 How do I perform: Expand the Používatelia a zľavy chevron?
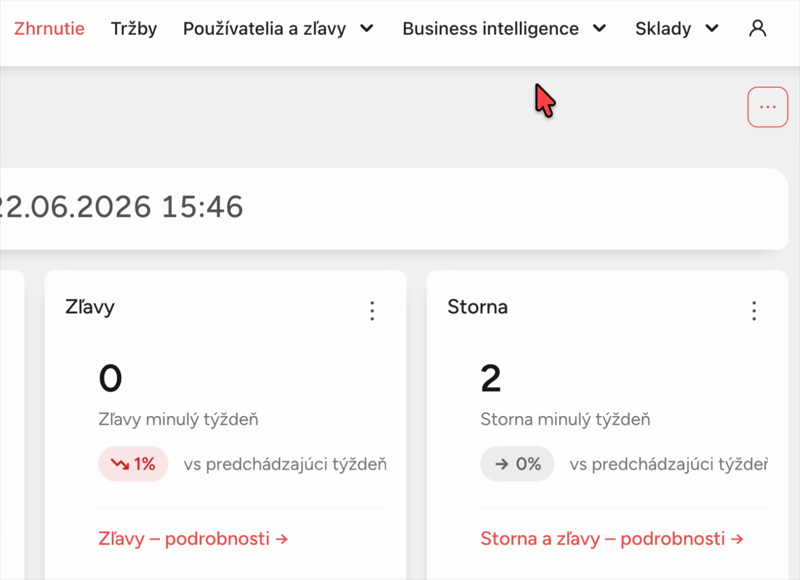[366, 29]
